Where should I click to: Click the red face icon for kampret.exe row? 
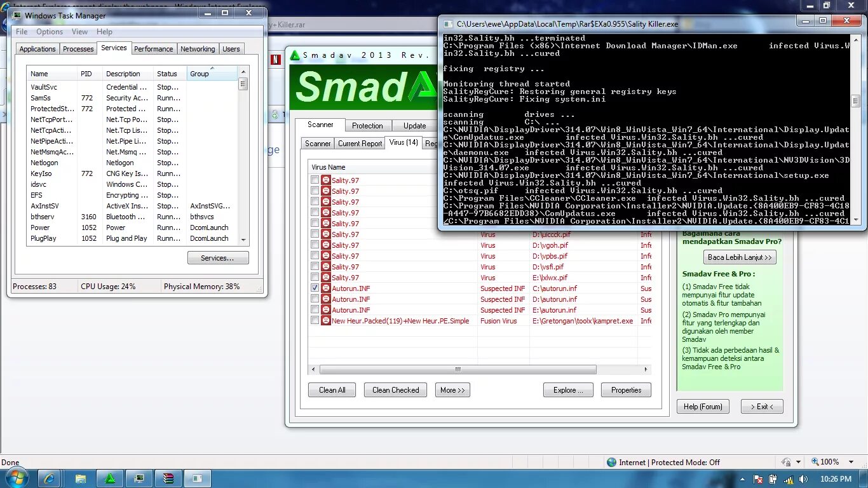tap(326, 321)
